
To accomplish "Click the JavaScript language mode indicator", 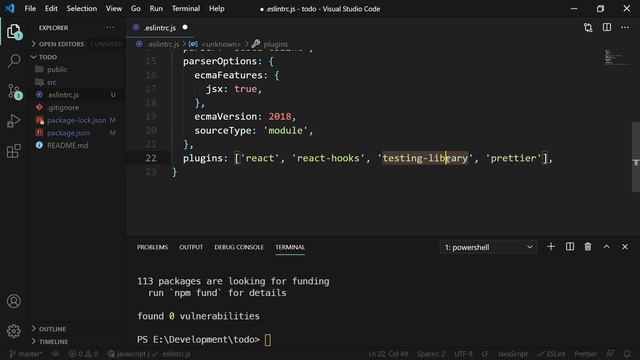I will (x=512, y=354).
